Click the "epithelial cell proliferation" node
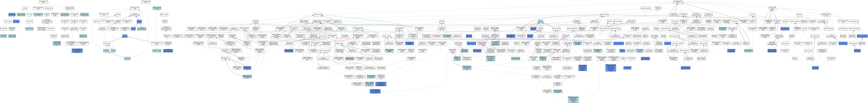Screen dimensions: 868x103 point(478,29)
